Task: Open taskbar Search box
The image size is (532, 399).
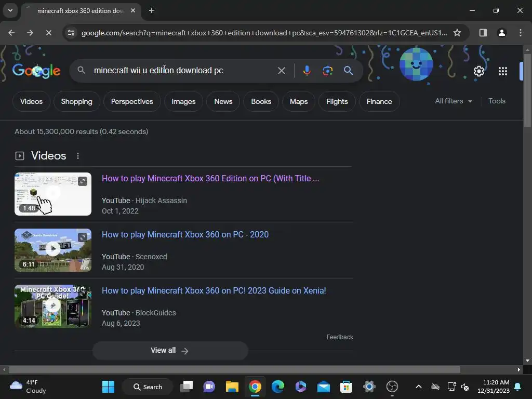Action: (148, 387)
